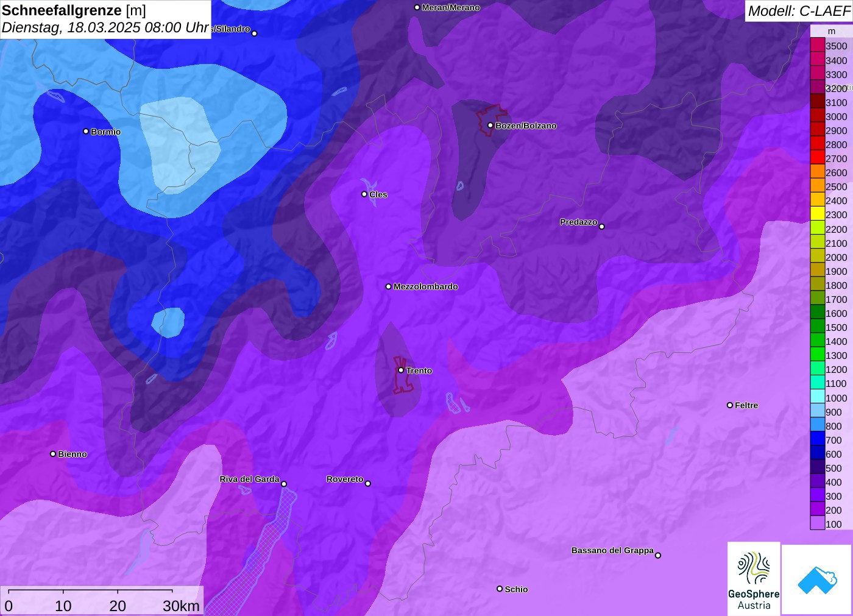Click the Schneefallgrenze [m] title
Screen dimensions: 853x616
[x=74, y=10]
